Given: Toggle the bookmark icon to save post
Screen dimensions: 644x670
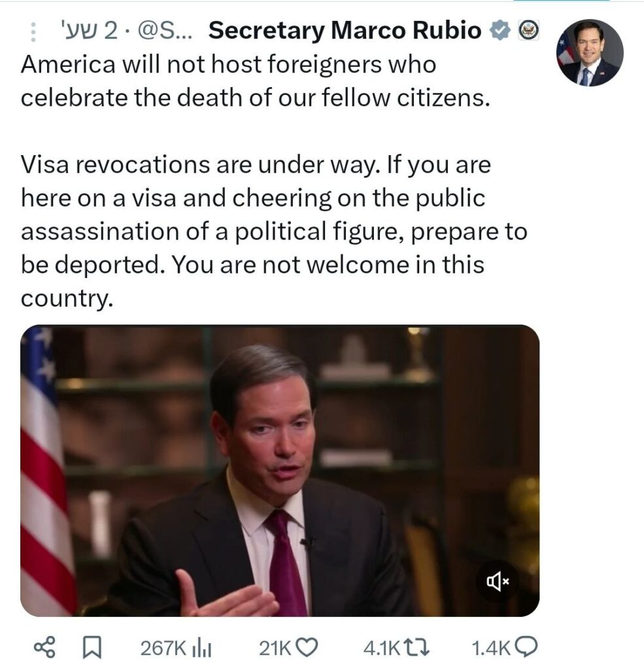Looking at the screenshot, I should point(92,648).
